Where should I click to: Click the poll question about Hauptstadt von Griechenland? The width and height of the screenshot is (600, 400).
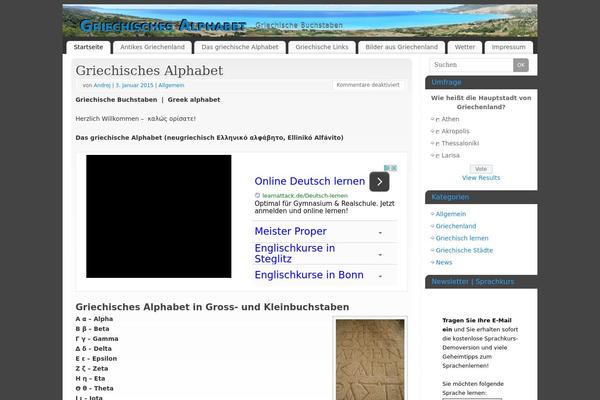pyautogui.click(x=481, y=103)
